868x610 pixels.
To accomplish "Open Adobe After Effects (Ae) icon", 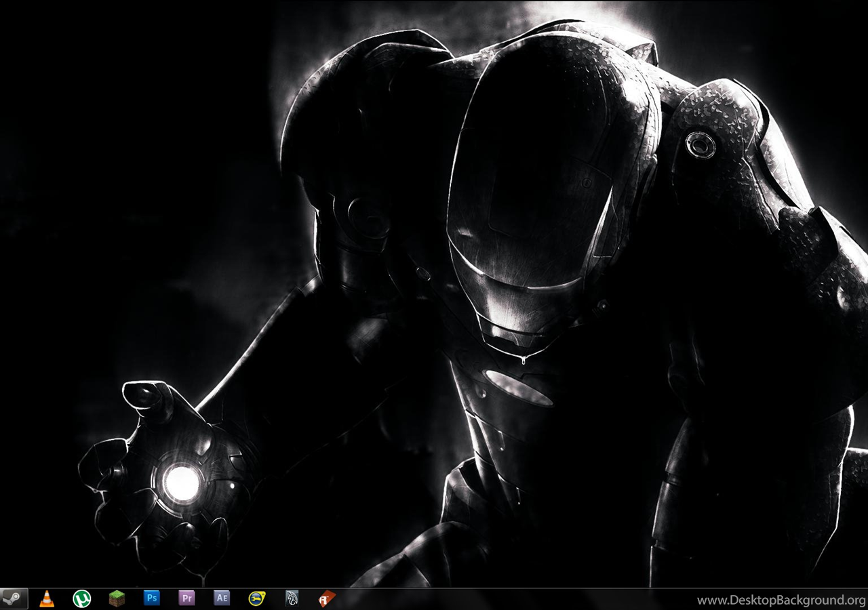I will (x=222, y=598).
